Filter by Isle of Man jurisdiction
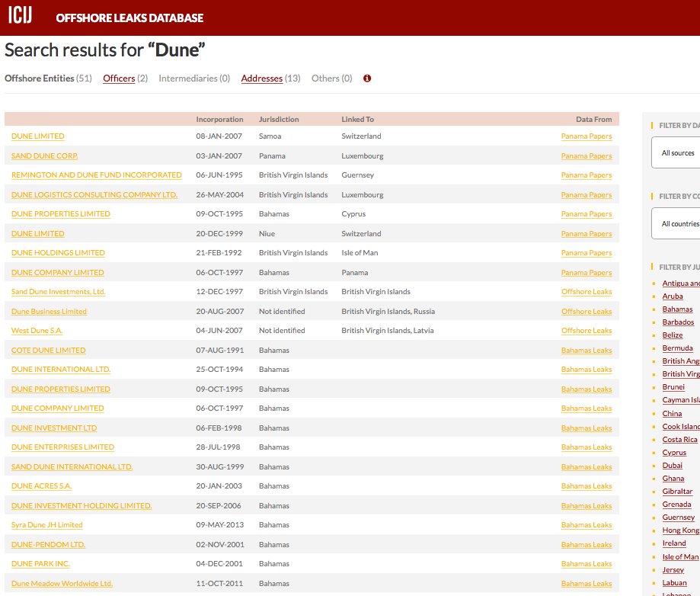 [x=680, y=556]
